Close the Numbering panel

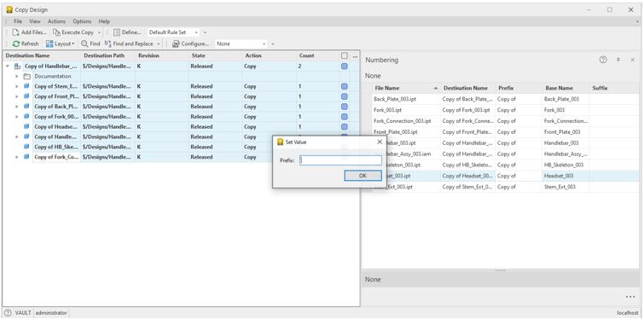[633, 60]
